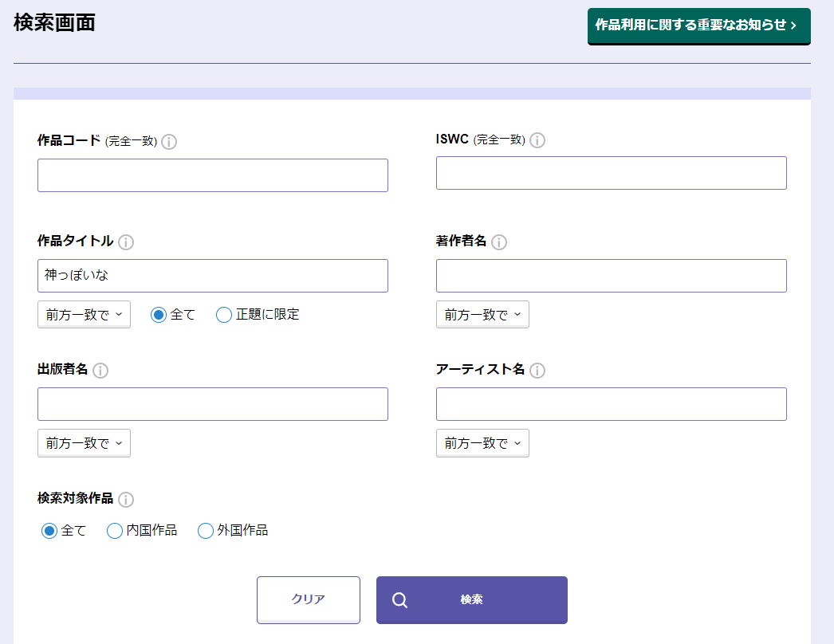Select 全て radio under 作品タイトル
The image size is (834, 644).
click(x=159, y=315)
